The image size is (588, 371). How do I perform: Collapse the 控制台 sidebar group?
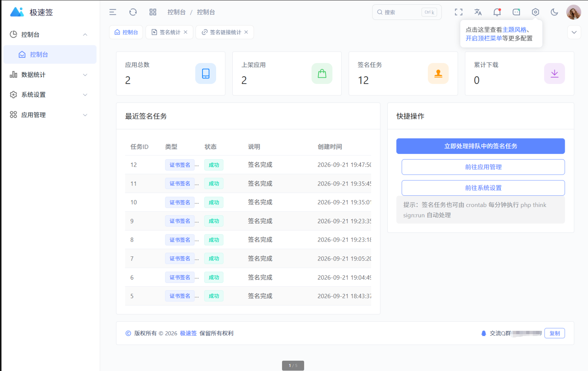[x=50, y=35]
